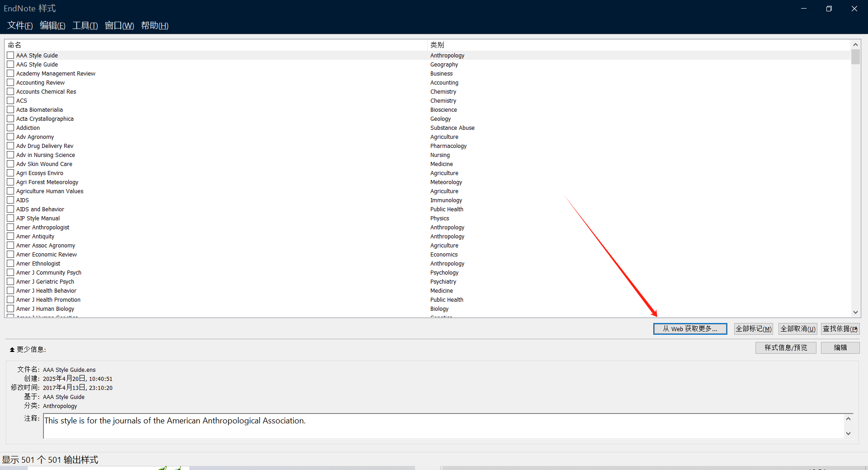Check the Acta Biomaterialia checkbox
This screenshot has height=470, width=868.
[10, 109]
